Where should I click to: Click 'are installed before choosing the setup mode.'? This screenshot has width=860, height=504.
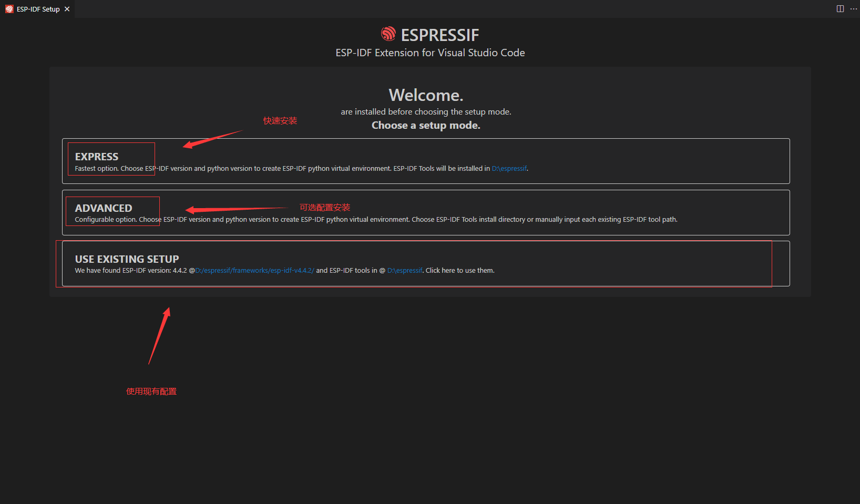tap(426, 112)
